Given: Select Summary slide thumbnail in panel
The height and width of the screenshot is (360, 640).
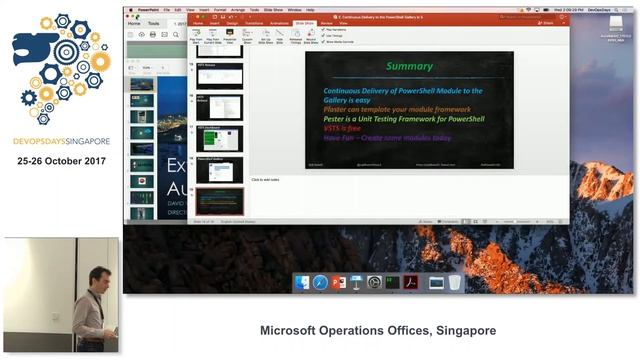Looking at the screenshot, I should 220,201.
